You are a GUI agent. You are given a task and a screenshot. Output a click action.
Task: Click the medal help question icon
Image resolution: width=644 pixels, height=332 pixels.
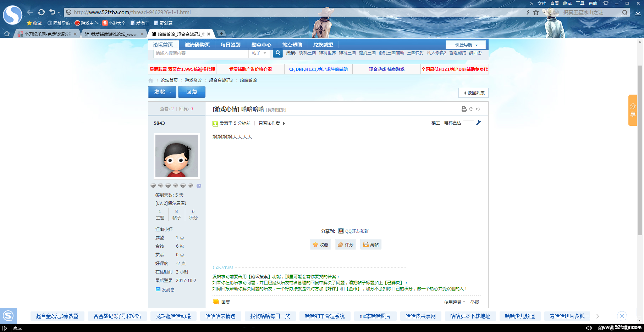click(x=199, y=186)
